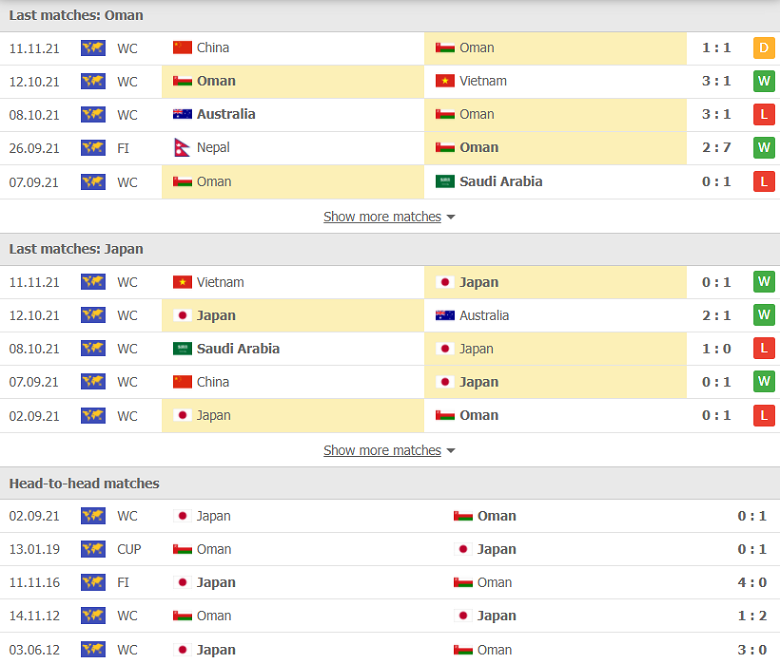
Task: Click the L badge for Australia vs Oman
Action: [x=764, y=114]
